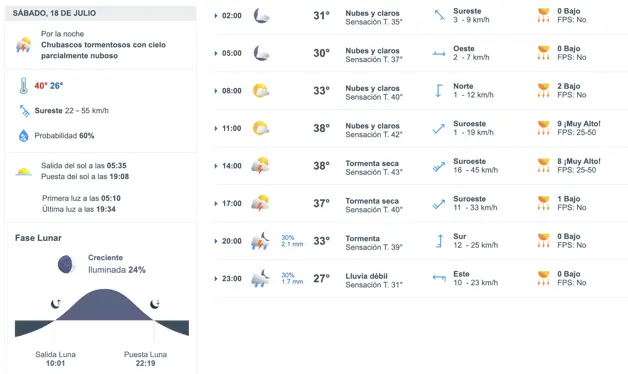
Task: Click the night cloud icon at 05:00
Action: click(x=261, y=53)
